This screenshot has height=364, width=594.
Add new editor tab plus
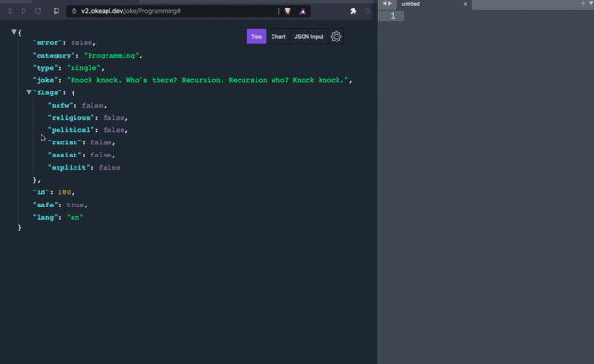[583, 4]
